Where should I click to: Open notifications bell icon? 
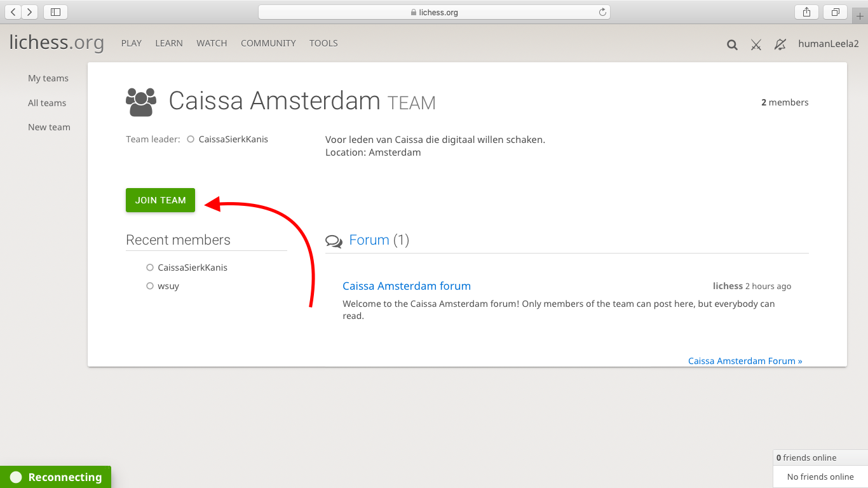pos(780,44)
